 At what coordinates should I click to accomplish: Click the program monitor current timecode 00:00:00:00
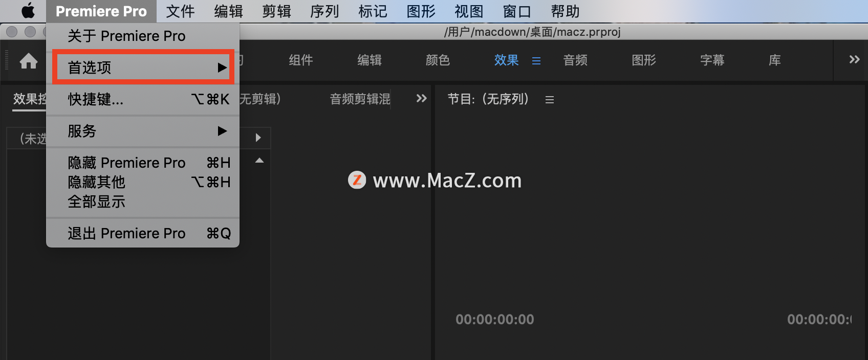495,320
